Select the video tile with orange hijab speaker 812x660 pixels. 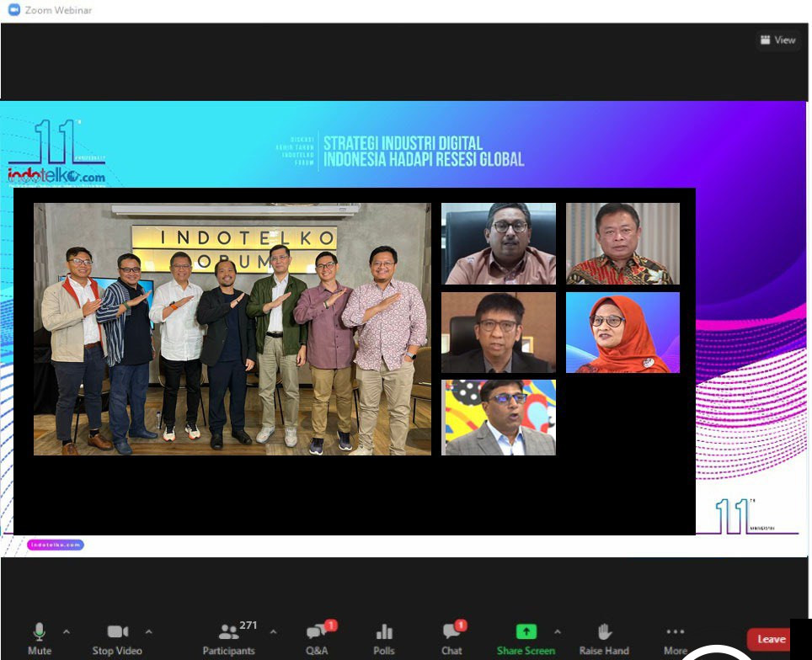point(622,333)
